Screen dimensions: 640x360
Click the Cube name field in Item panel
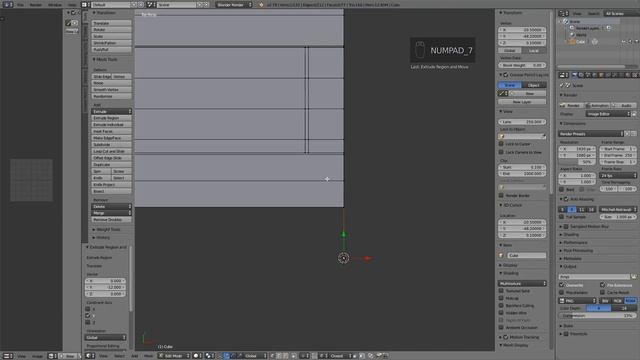point(527,256)
